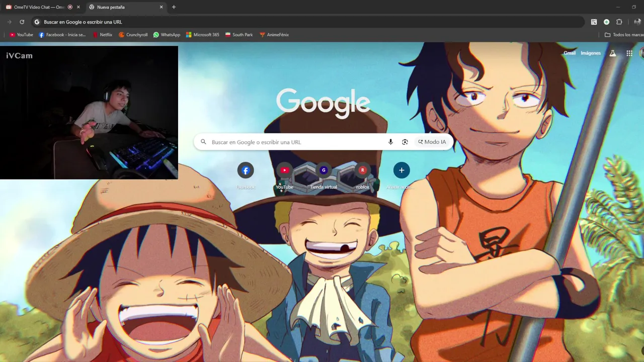Screen dimensions: 644x362
Task: Open the extensions puzzle menu
Action: pos(619,22)
